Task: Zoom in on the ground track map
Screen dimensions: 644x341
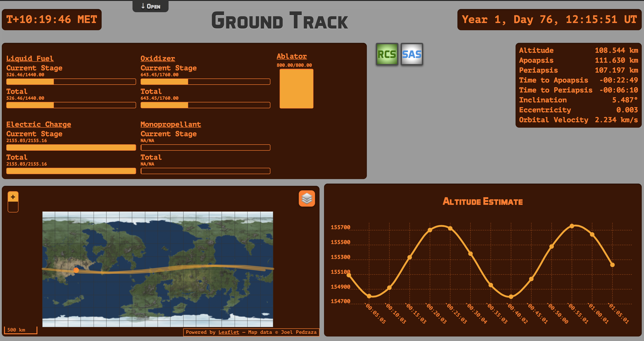Action: coord(13,197)
